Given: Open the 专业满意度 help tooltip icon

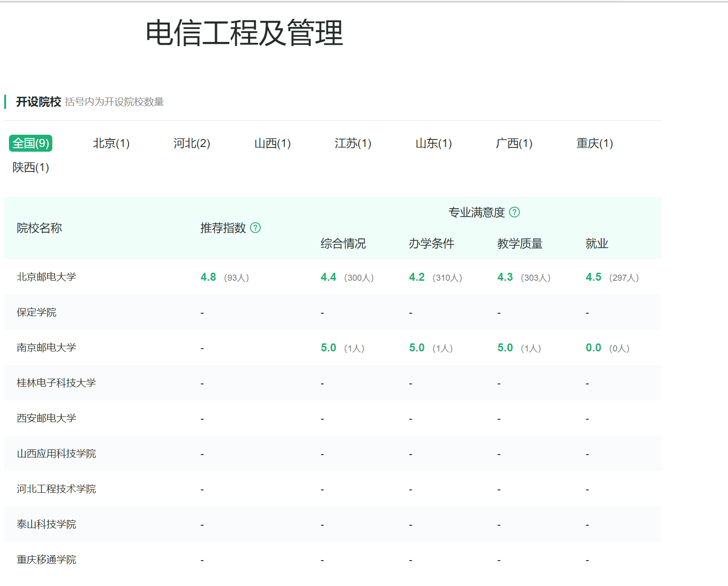Looking at the screenshot, I should [515, 212].
